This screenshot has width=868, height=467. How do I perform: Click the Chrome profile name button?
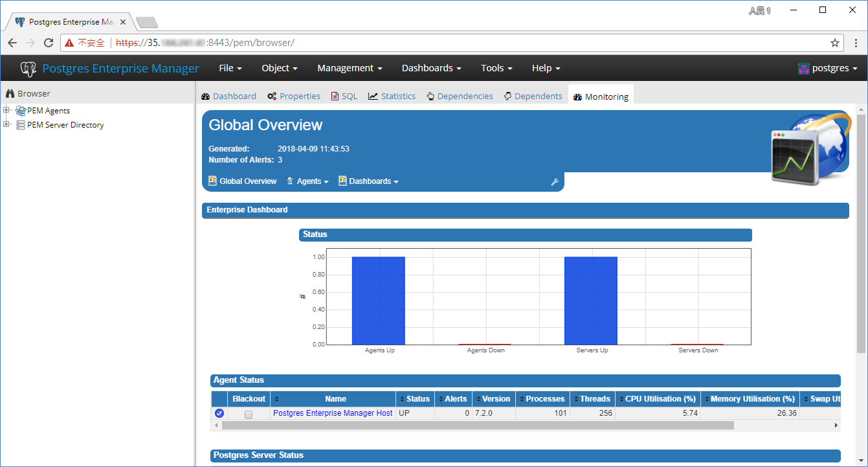coord(760,10)
